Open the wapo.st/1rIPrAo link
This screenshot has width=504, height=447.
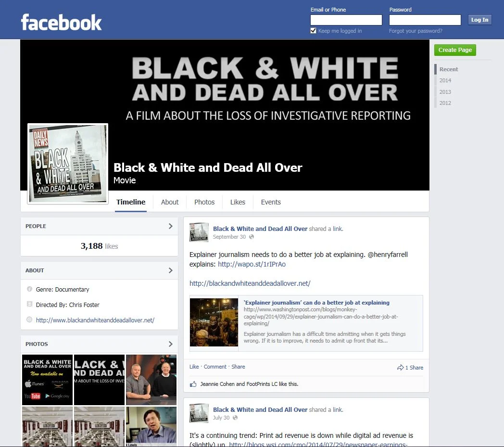coord(252,264)
